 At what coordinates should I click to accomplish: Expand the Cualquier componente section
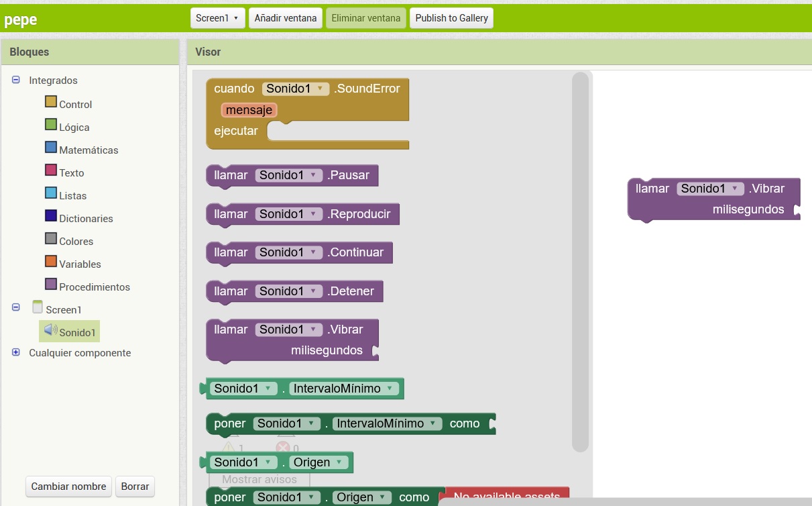(16, 352)
